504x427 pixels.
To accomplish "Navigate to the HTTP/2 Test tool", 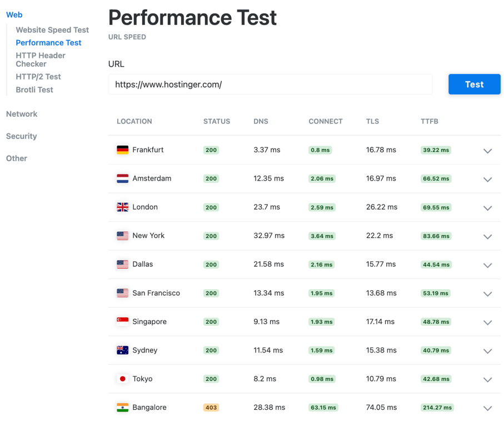I will tap(38, 77).
